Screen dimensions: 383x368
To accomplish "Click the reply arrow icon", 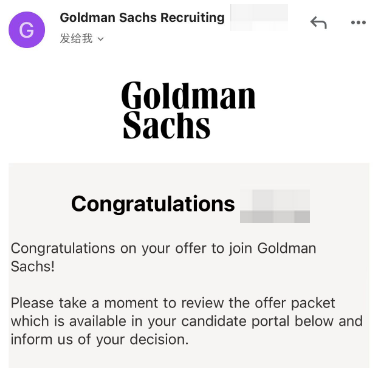I will coord(318,23).
